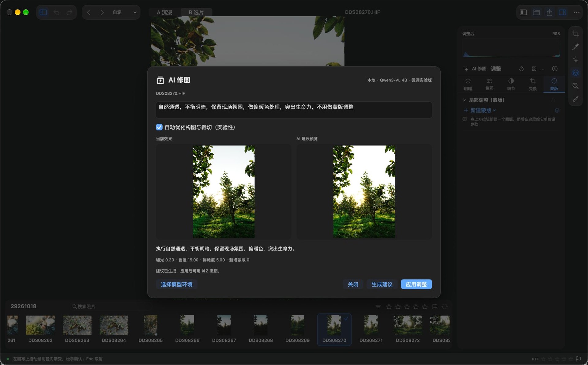Open the 色彩 adjustment tab
Image resolution: width=588 pixels, height=365 pixels.
(489, 84)
